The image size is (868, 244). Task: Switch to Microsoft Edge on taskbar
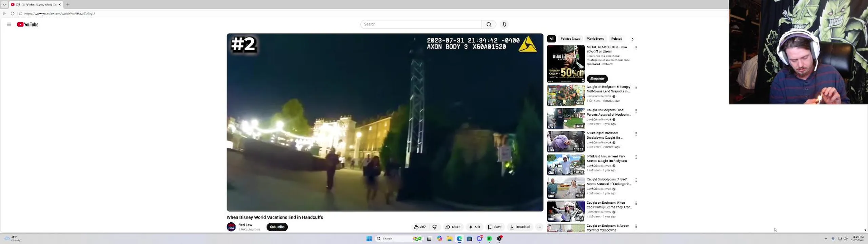(x=459, y=239)
